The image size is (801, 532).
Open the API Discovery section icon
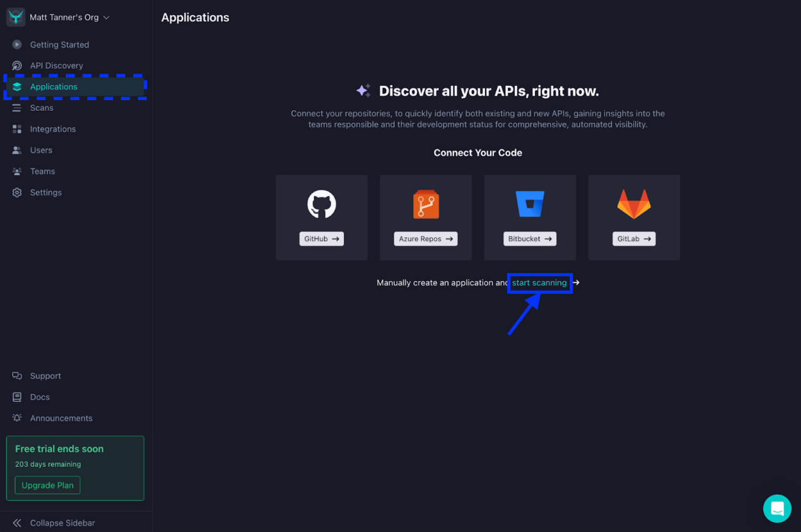point(16,65)
